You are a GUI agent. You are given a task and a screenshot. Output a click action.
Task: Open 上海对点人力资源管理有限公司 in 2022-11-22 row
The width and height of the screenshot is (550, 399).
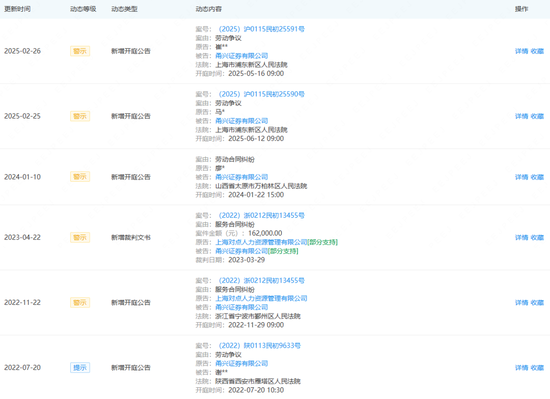click(x=261, y=298)
